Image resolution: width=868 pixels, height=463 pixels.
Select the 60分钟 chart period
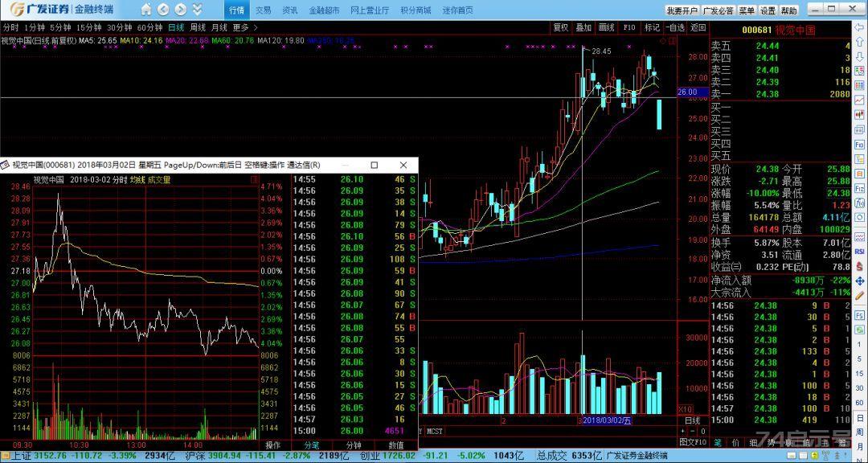[150, 27]
